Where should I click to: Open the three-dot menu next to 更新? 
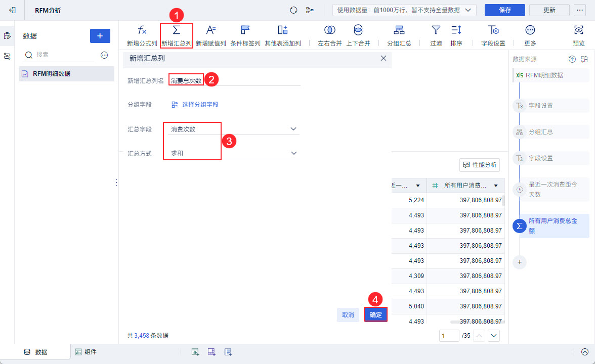580,10
